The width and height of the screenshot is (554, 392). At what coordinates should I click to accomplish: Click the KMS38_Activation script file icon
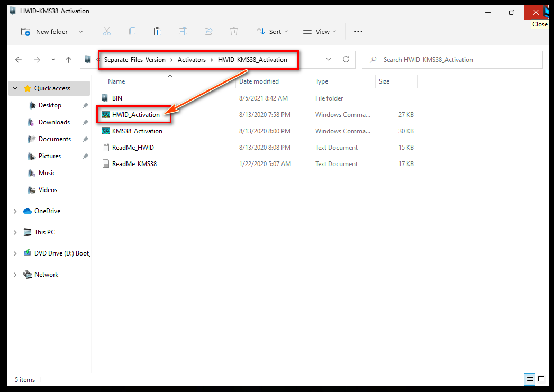click(105, 131)
